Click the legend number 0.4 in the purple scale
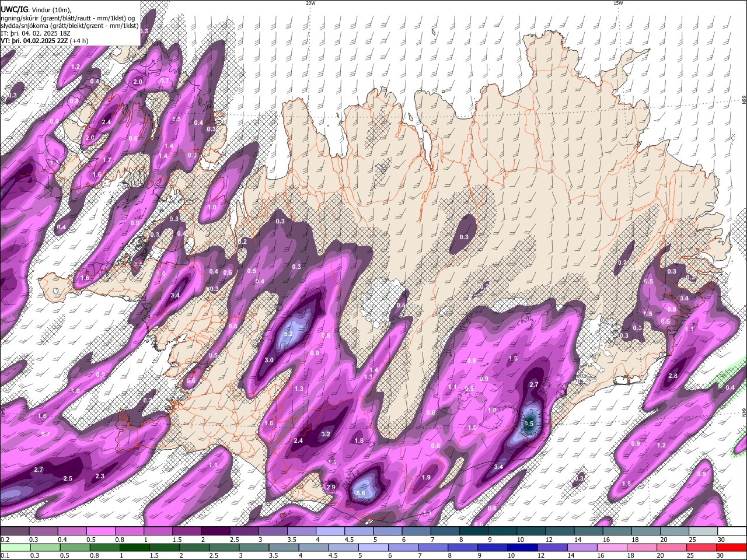747x560 pixels. 62,540
